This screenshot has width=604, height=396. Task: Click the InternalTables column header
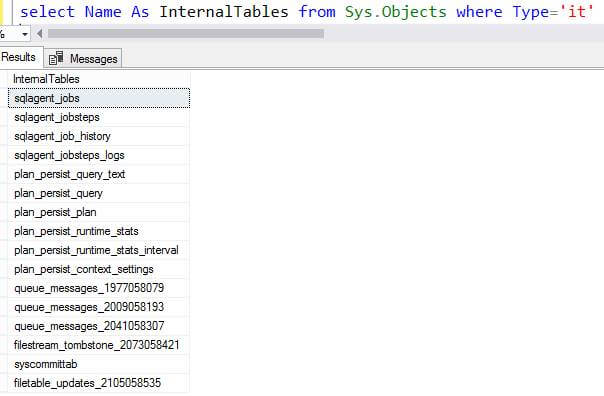[x=99, y=79]
